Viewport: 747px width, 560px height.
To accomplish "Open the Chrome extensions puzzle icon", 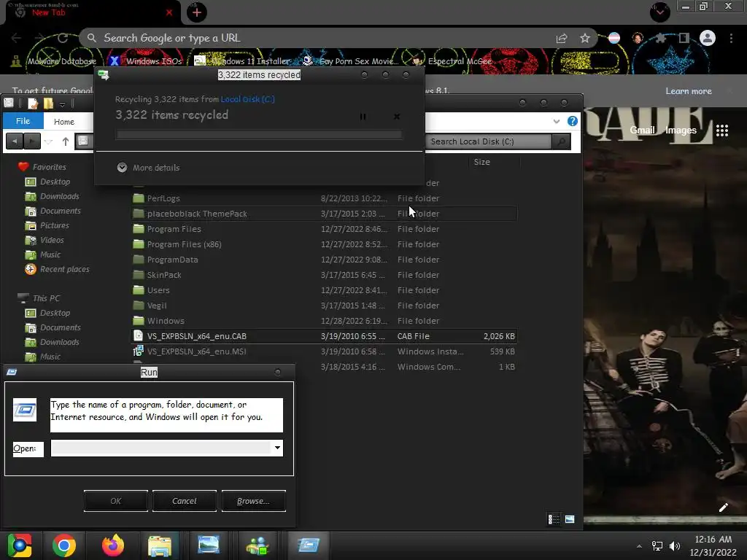I will point(661,38).
